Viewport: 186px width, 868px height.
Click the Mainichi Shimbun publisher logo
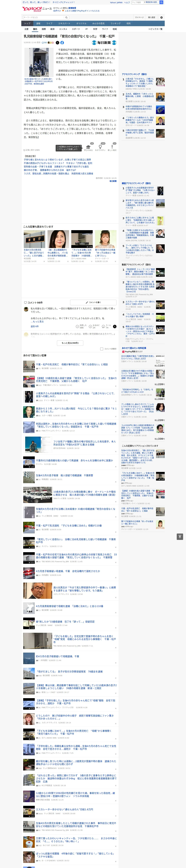(x=104, y=43)
